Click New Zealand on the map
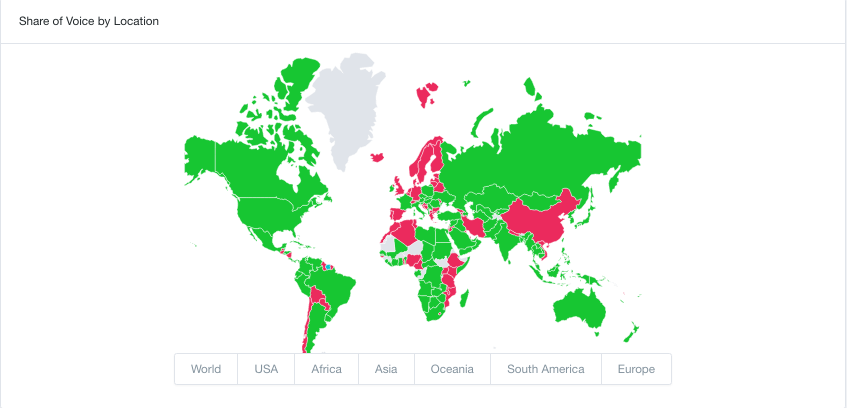Screen dimensions: 847x408 [632, 332]
